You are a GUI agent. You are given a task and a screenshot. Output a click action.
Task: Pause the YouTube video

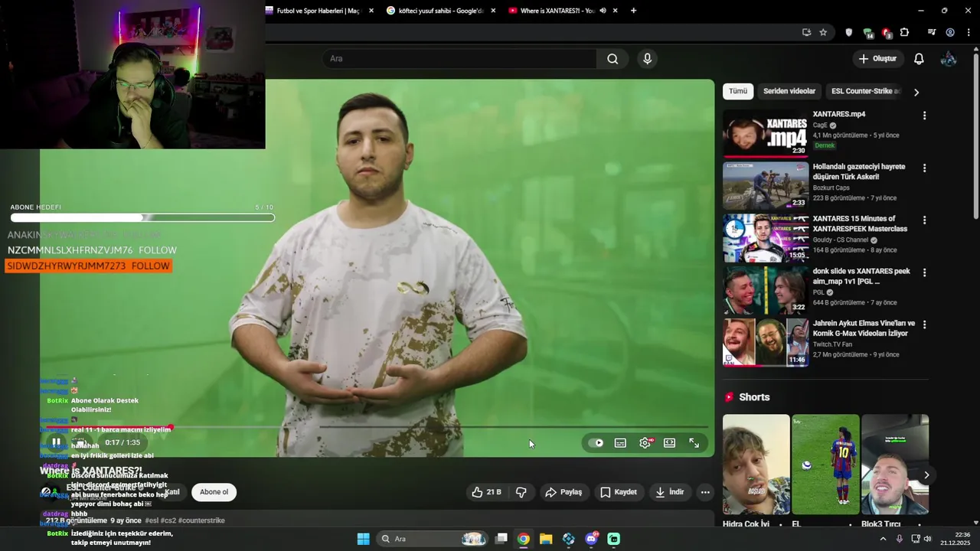pyautogui.click(x=56, y=442)
